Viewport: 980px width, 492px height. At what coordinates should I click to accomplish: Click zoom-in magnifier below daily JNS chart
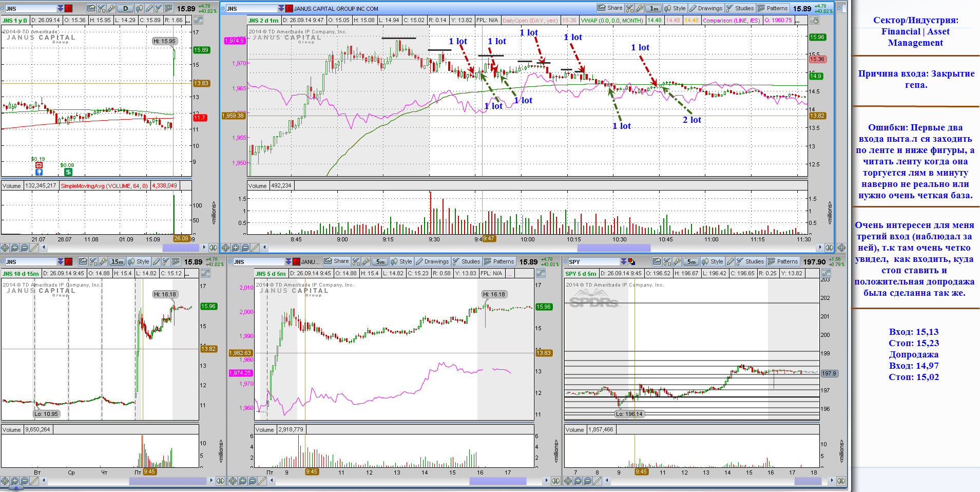pos(14,248)
